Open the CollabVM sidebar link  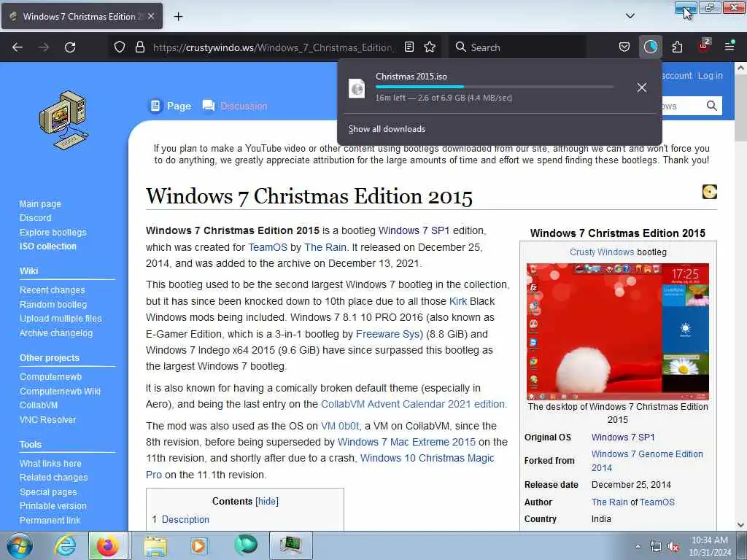(x=39, y=405)
